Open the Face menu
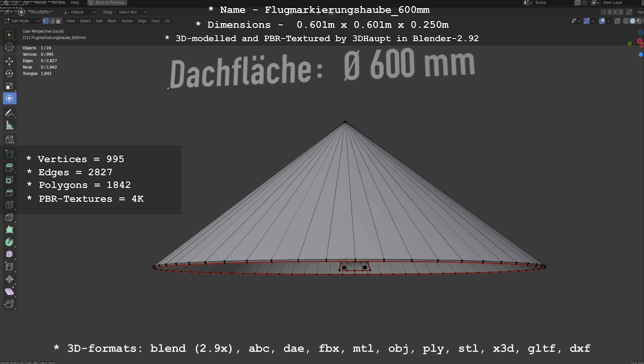Viewport: 644px width, 364px height. tap(155, 21)
